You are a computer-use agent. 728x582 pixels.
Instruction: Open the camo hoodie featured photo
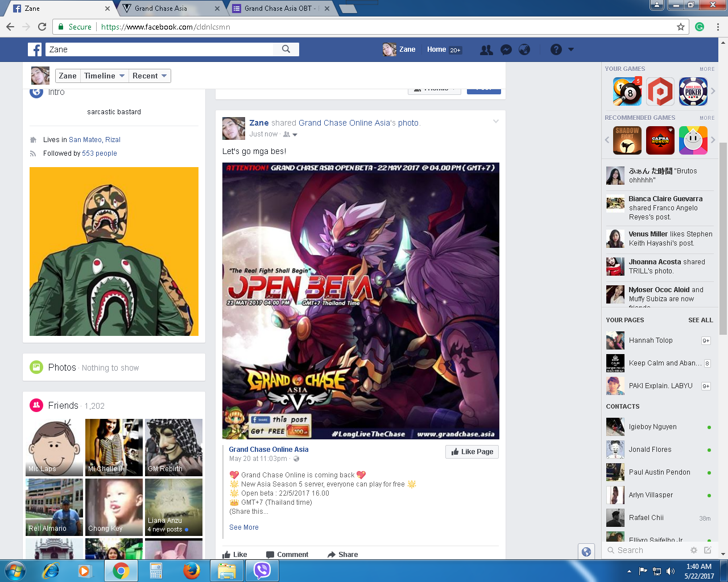[114, 251]
